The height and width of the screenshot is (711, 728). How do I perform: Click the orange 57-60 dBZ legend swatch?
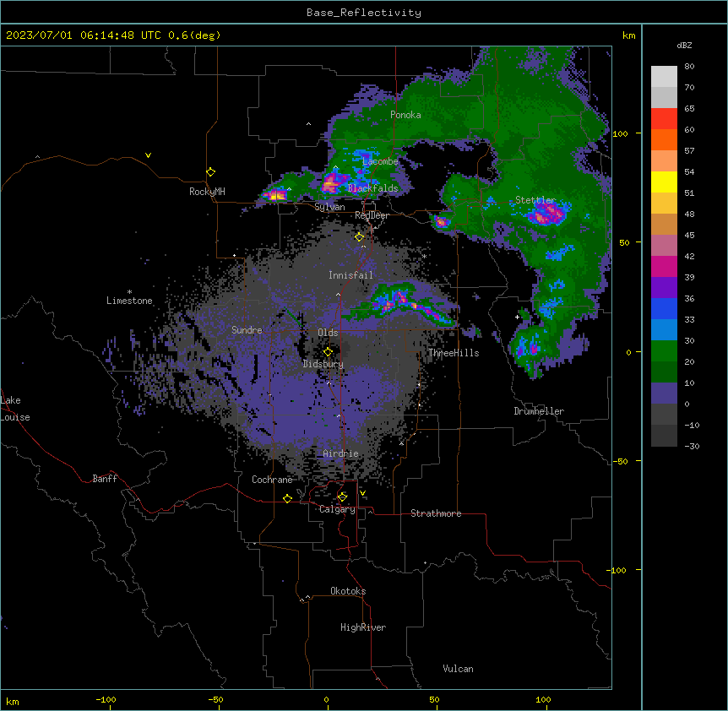664,139
